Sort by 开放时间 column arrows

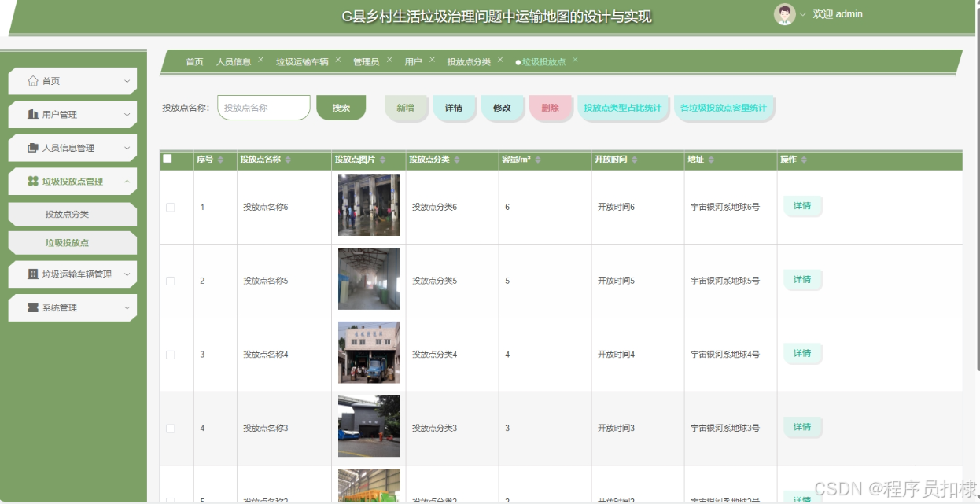click(635, 160)
